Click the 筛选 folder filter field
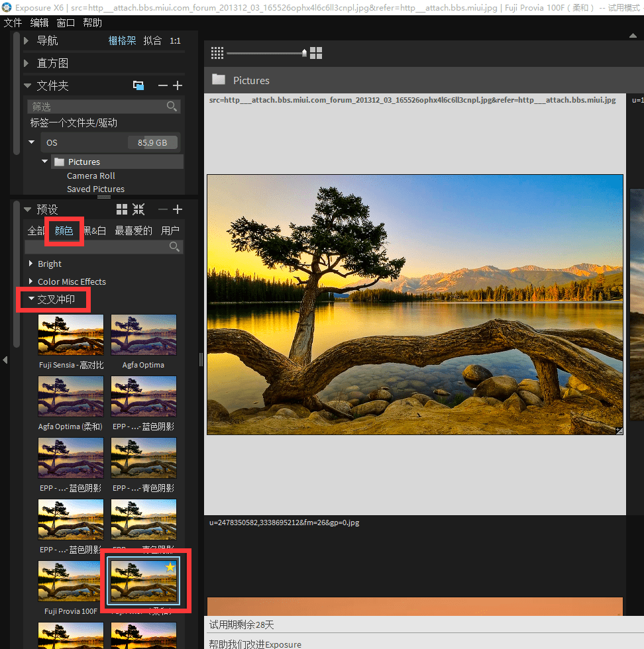 (x=104, y=107)
